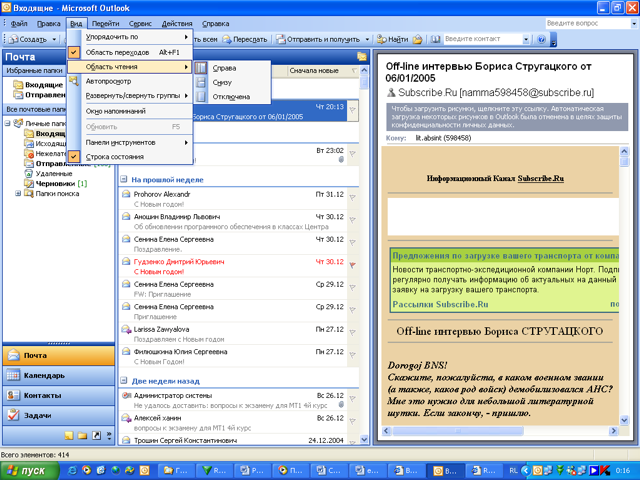Open the configure buttons chevron in navigation
640x480 pixels.
pos(109,436)
